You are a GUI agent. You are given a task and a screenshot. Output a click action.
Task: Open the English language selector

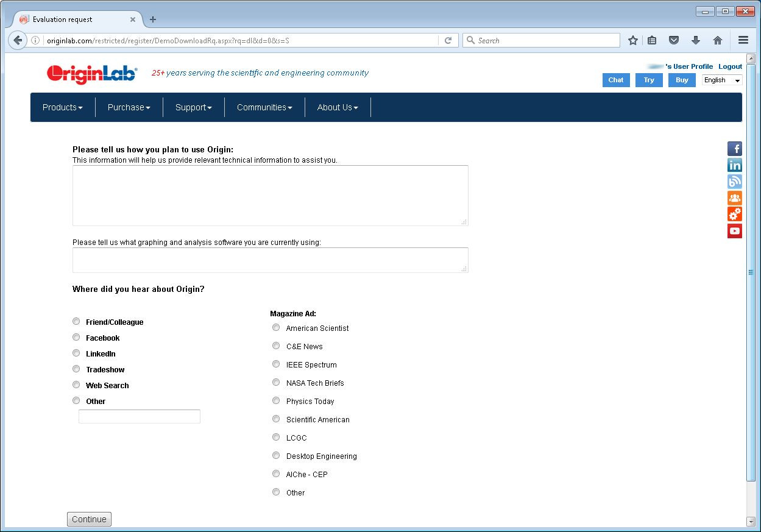[x=722, y=80]
